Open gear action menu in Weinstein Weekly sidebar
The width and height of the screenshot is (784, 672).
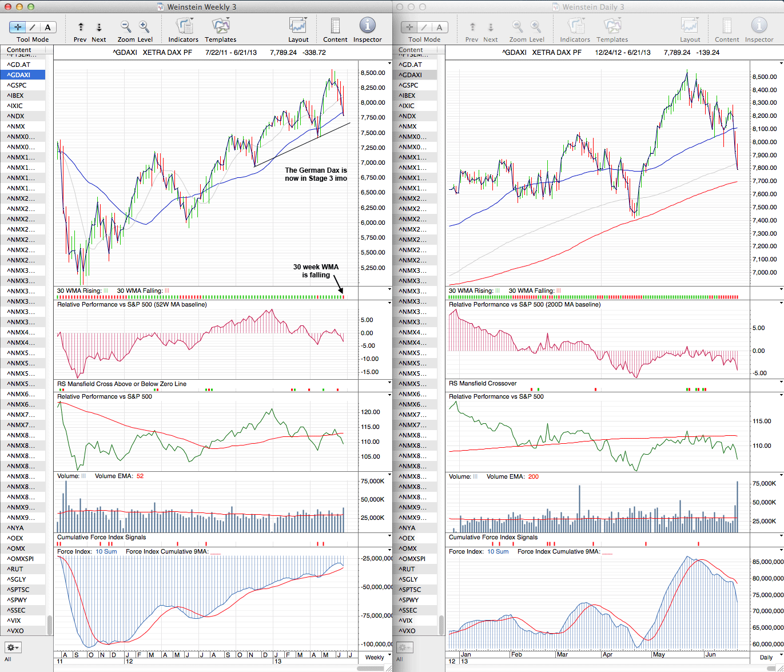click(x=13, y=647)
